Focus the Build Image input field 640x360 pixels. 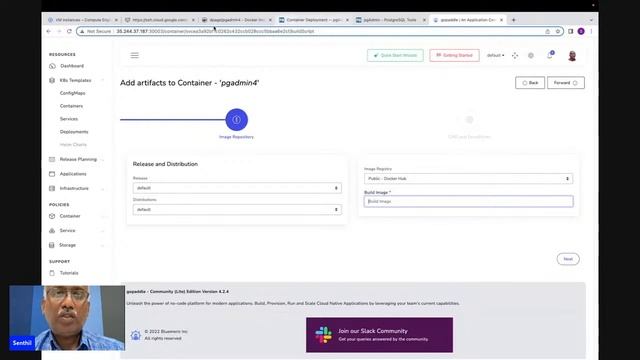click(468, 201)
